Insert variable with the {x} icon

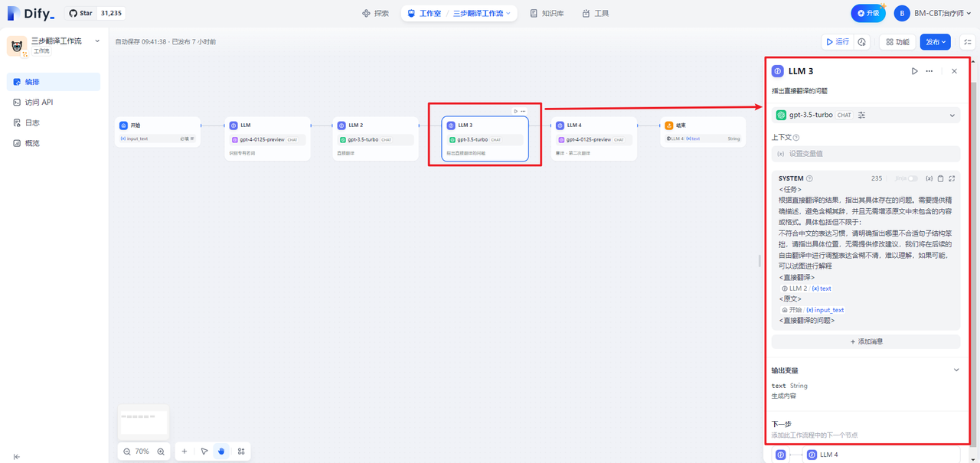(929, 178)
